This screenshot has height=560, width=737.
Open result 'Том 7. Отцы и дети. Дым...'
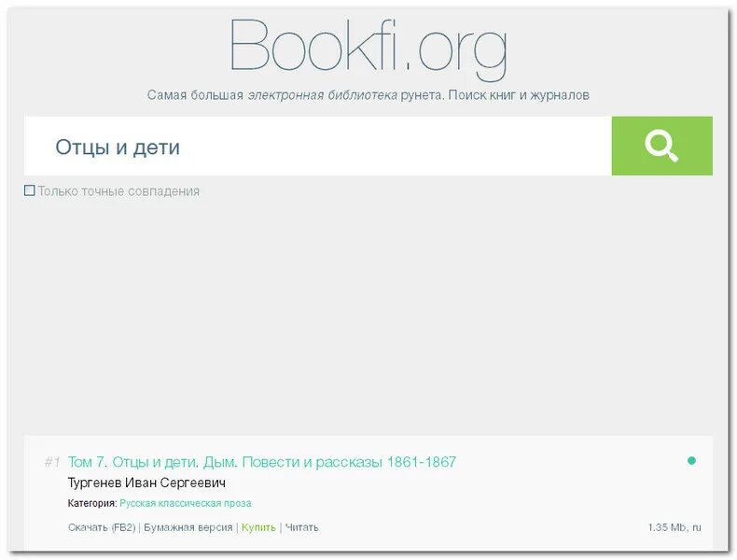262,462
